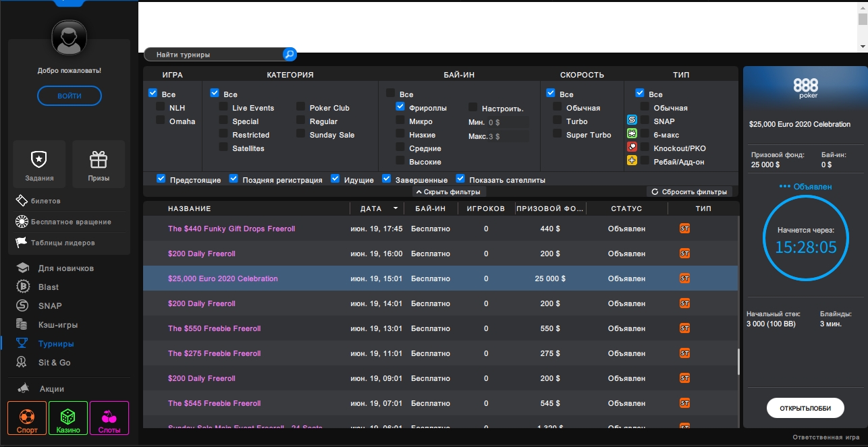Uncheck Фрироллы buy-in checkbox
The height and width of the screenshot is (447, 868).
click(x=400, y=107)
